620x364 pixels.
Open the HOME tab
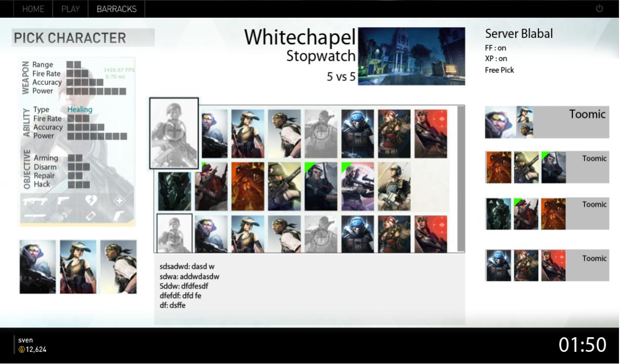click(33, 9)
